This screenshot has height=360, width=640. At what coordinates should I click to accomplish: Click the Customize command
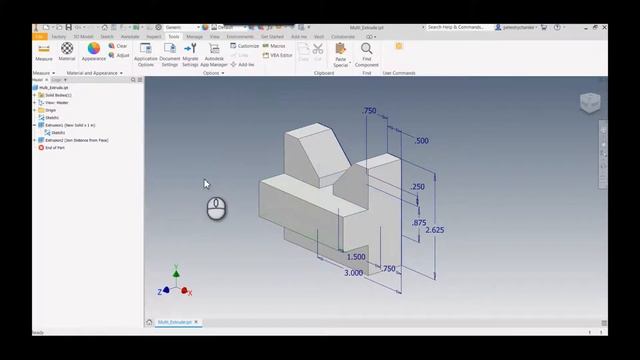(244, 46)
